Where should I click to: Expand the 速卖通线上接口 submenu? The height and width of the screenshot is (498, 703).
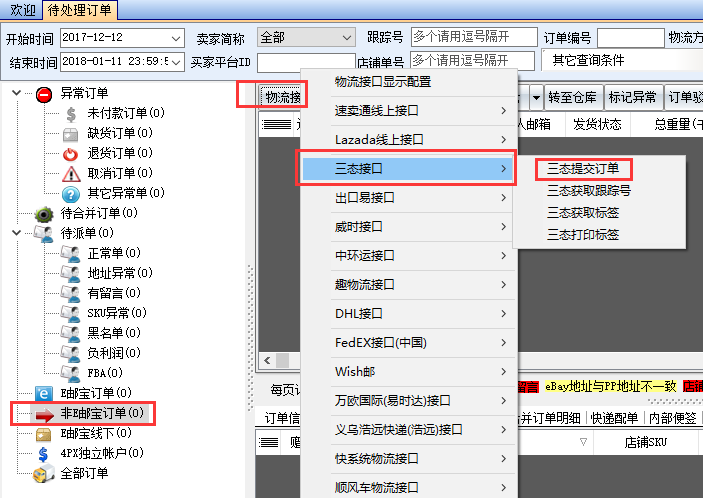click(x=503, y=111)
